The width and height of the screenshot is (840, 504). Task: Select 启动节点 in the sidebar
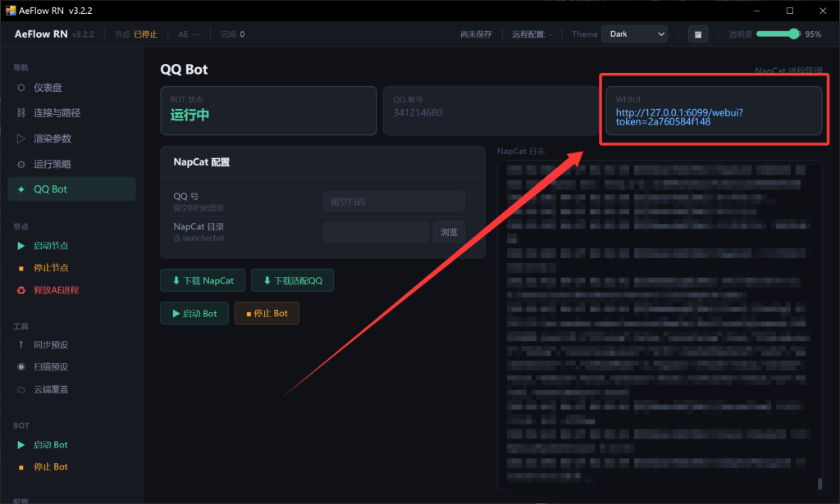[x=50, y=246]
